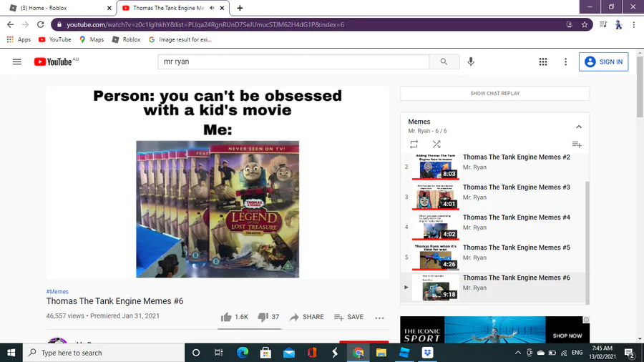Screen dimensions: 644x362
Task: Close the Roblox tab
Action: (x=109, y=8)
